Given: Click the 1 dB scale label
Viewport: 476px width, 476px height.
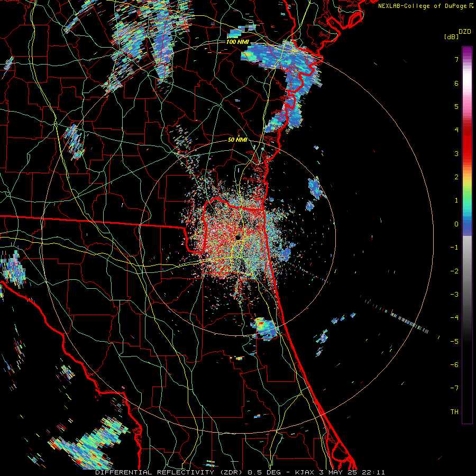Looking at the screenshot, I should 456,200.
